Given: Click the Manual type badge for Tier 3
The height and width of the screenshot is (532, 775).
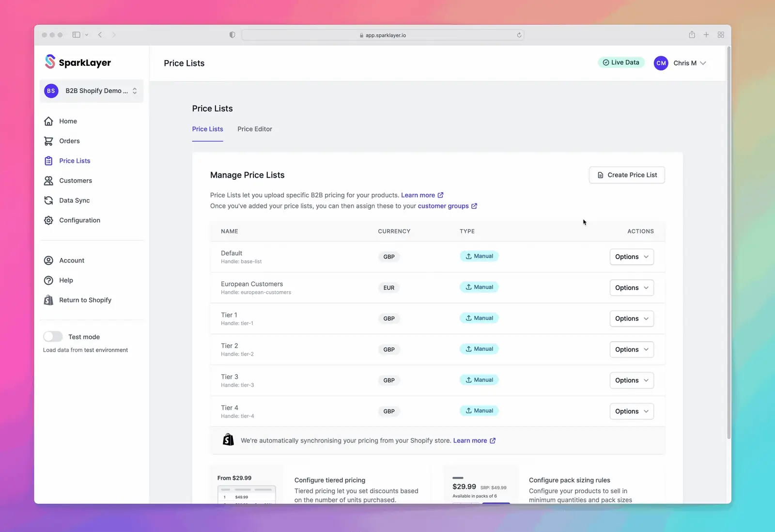Looking at the screenshot, I should click(479, 380).
